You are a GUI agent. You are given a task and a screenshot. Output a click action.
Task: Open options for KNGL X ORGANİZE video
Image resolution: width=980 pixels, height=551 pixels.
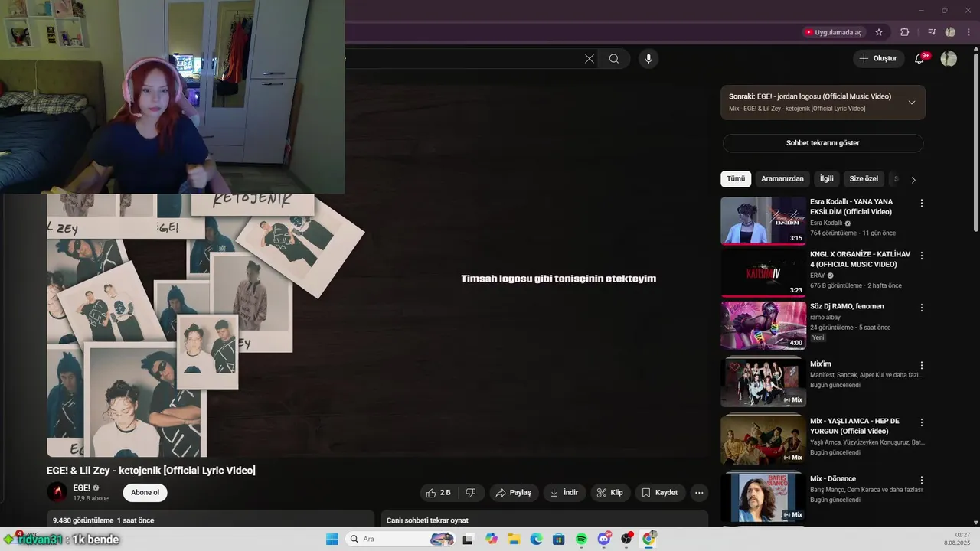click(x=922, y=256)
